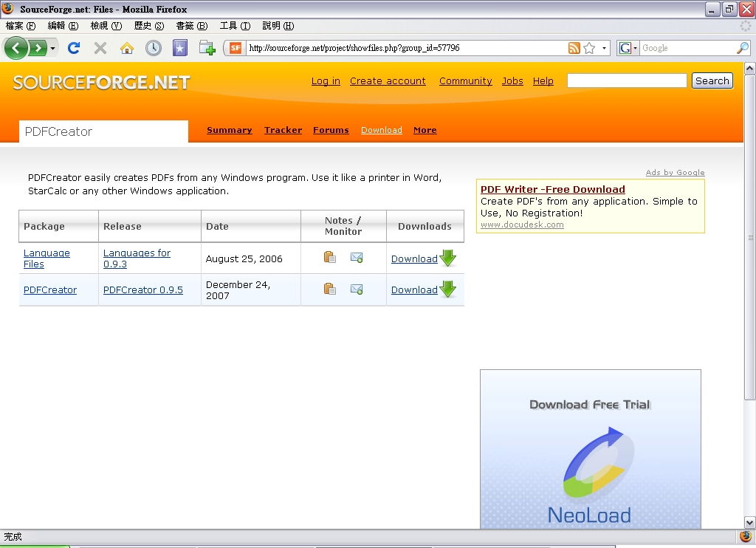Click the SF site identity icon
Image resolution: width=756 pixels, height=548 pixels.
point(236,48)
